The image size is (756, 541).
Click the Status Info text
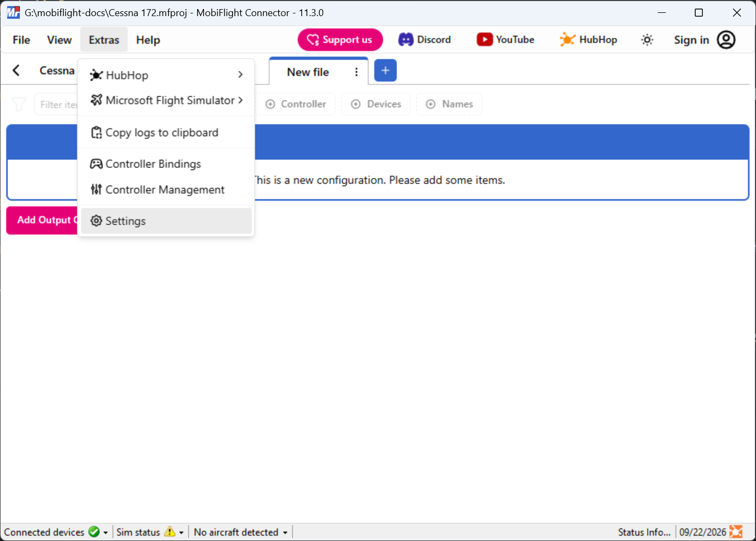644,532
